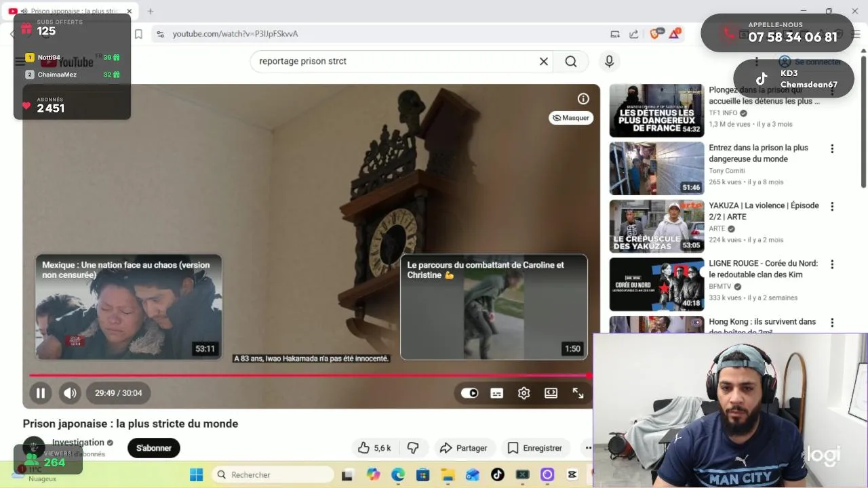Open Brave Rewards triangle icon

(x=675, y=34)
